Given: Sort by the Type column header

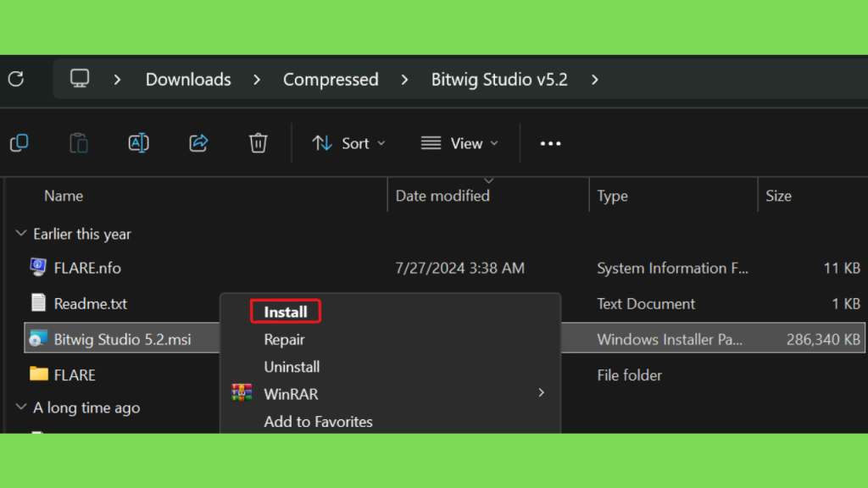Looking at the screenshot, I should 612,196.
